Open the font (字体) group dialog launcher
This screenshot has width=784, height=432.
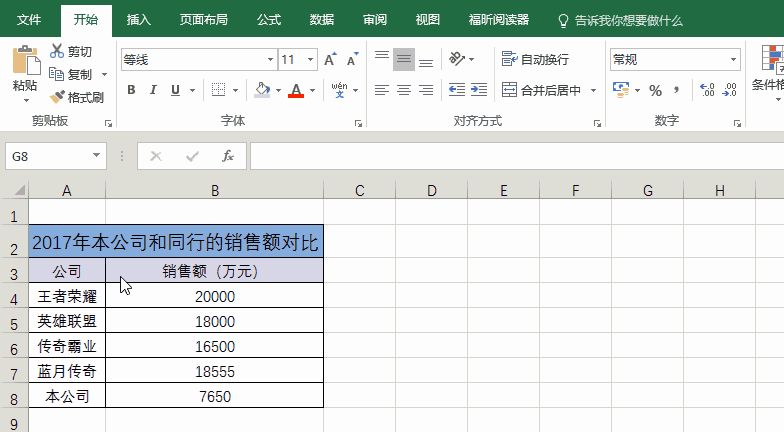[358, 123]
